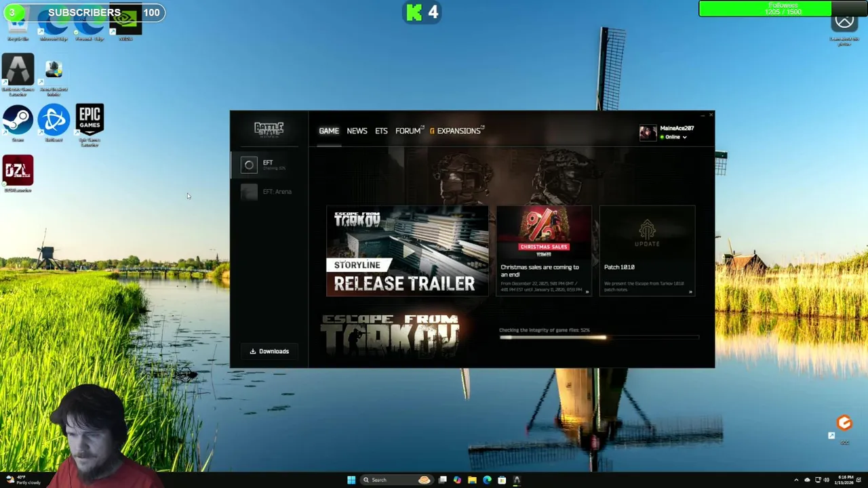Play the Storyline Release Trailer video
The image size is (868, 488).
tap(407, 251)
